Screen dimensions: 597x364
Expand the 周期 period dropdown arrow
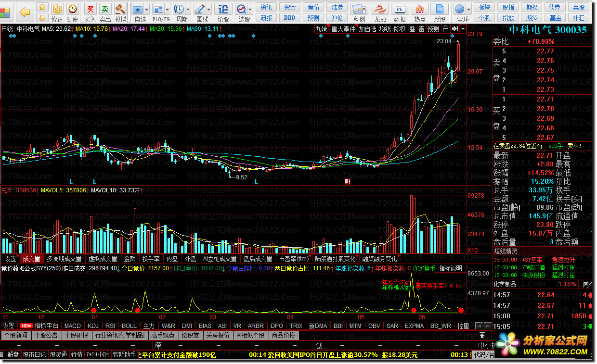[x=188, y=9]
